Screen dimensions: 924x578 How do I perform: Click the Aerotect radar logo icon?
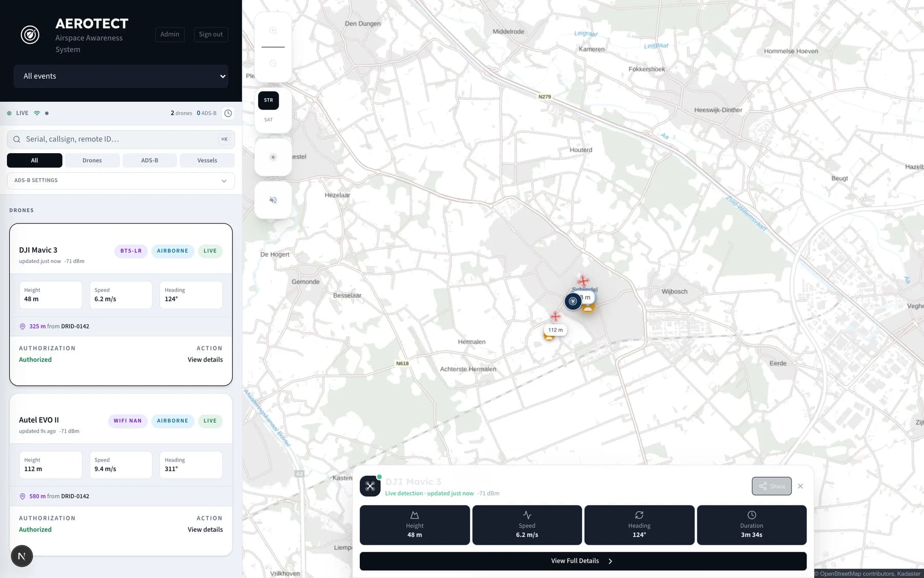tap(30, 35)
